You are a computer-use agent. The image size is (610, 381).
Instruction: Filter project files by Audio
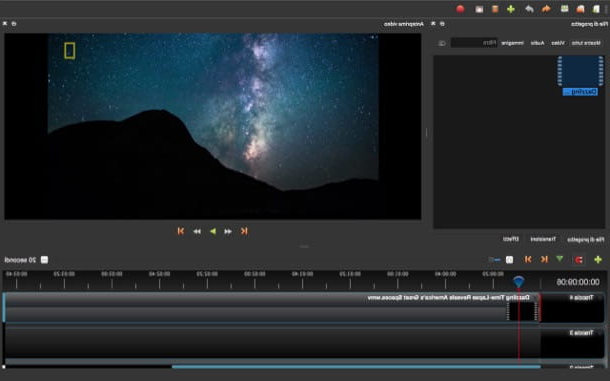pos(537,43)
